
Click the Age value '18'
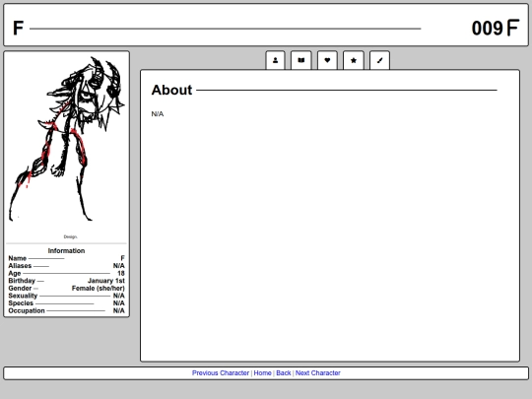[x=121, y=273]
